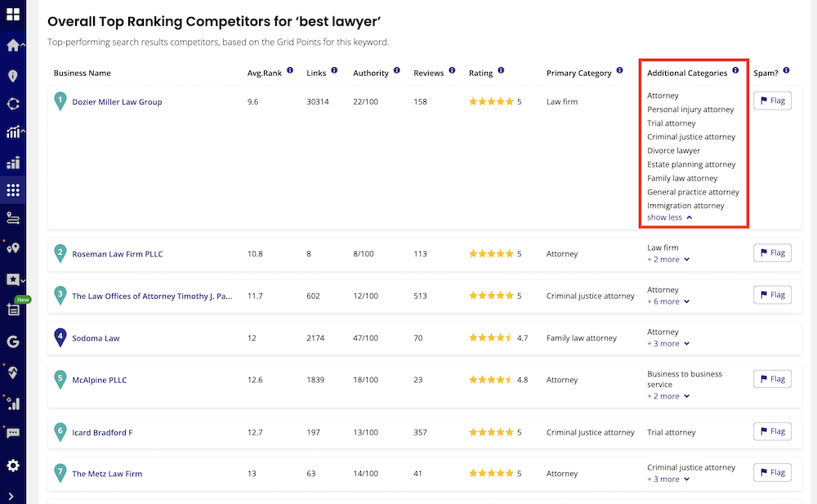Flag the Dozier Miller Law Group listing
The width and height of the screenshot is (817, 504).
click(x=772, y=100)
